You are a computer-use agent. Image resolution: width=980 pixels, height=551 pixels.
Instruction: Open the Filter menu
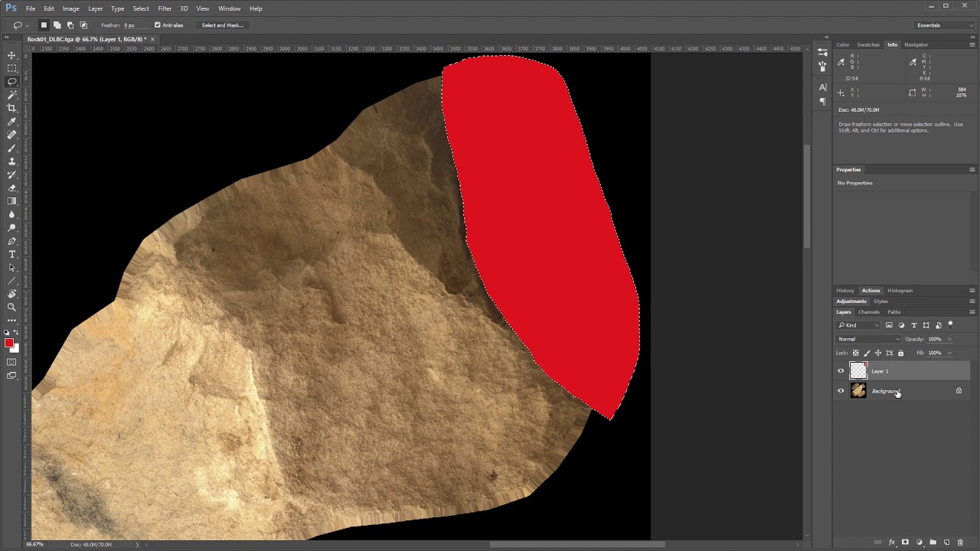point(165,8)
